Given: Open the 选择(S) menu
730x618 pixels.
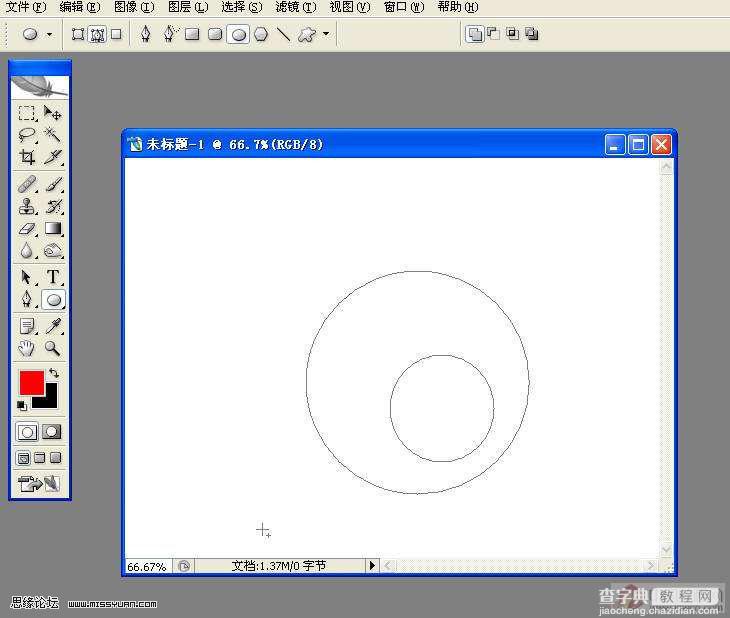Looking at the screenshot, I should [242, 7].
